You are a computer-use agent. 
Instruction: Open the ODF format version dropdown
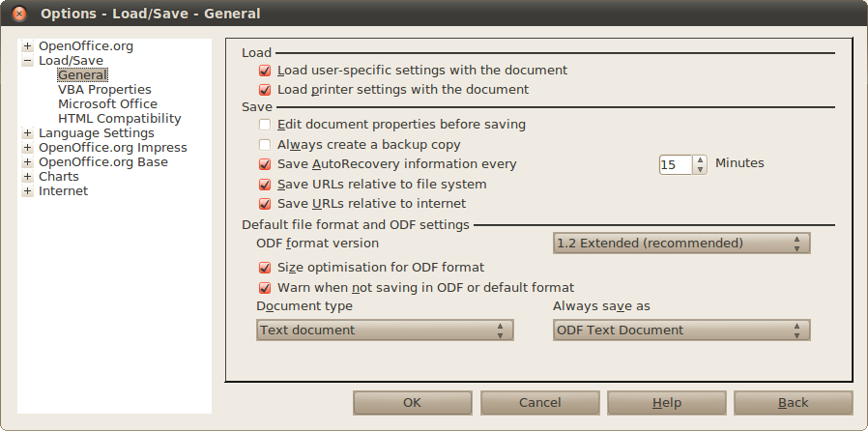coord(680,244)
